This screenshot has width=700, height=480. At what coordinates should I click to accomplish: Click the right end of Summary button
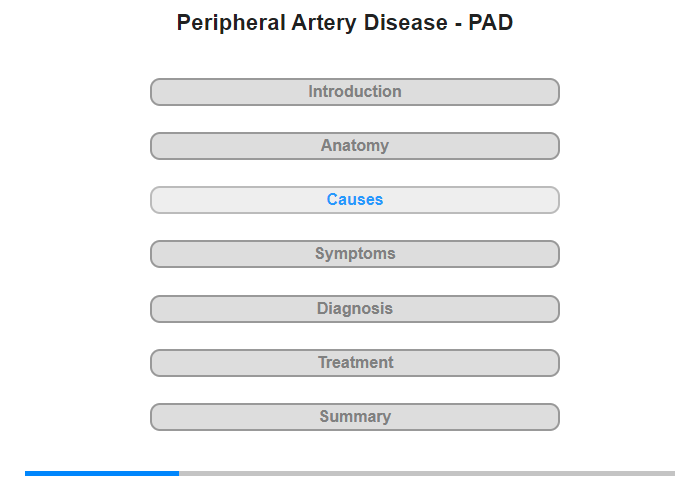tap(553, 417)
